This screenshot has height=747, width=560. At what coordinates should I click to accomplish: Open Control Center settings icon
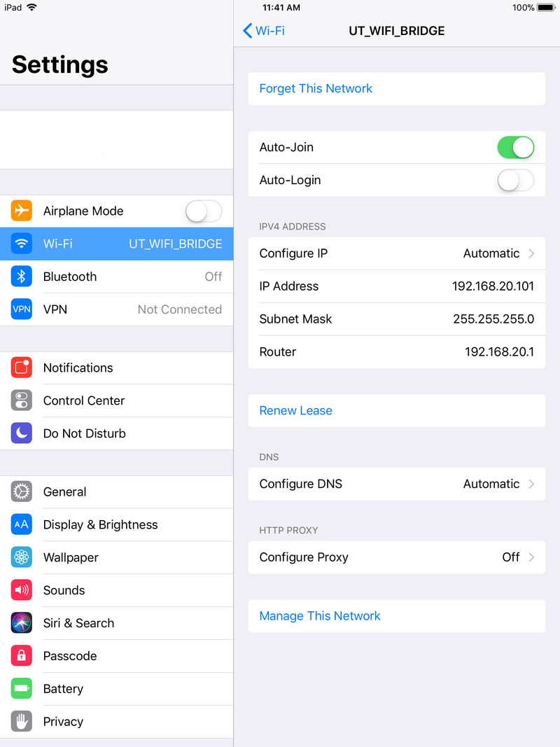pos(21,400)
